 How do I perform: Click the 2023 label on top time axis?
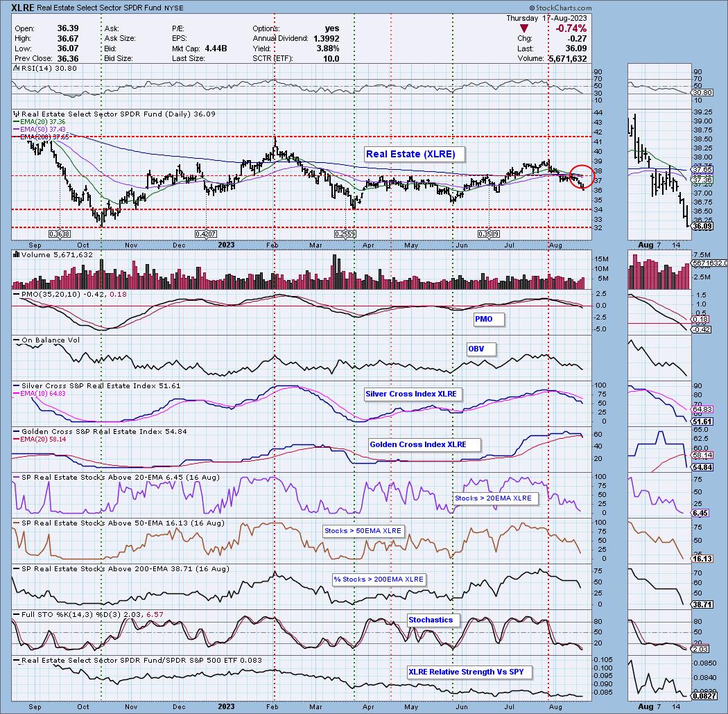226,245
